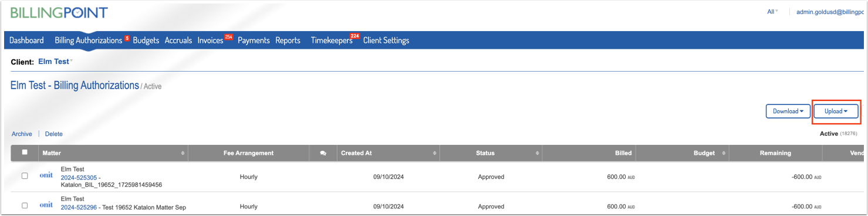Click the comments icon column header
The width and height of the screenshot is (868, 216).
tap(323, 153)
